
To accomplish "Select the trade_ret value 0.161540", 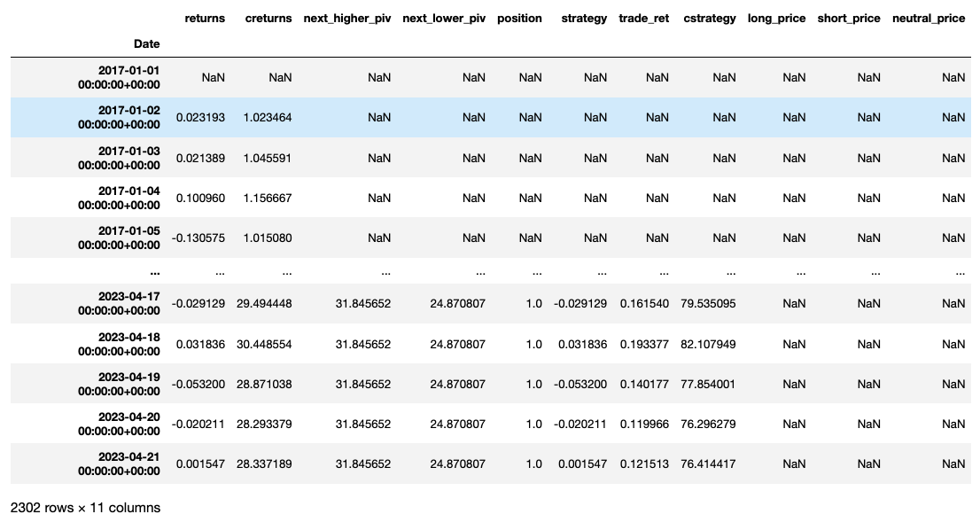I will [x=644, y=303].
